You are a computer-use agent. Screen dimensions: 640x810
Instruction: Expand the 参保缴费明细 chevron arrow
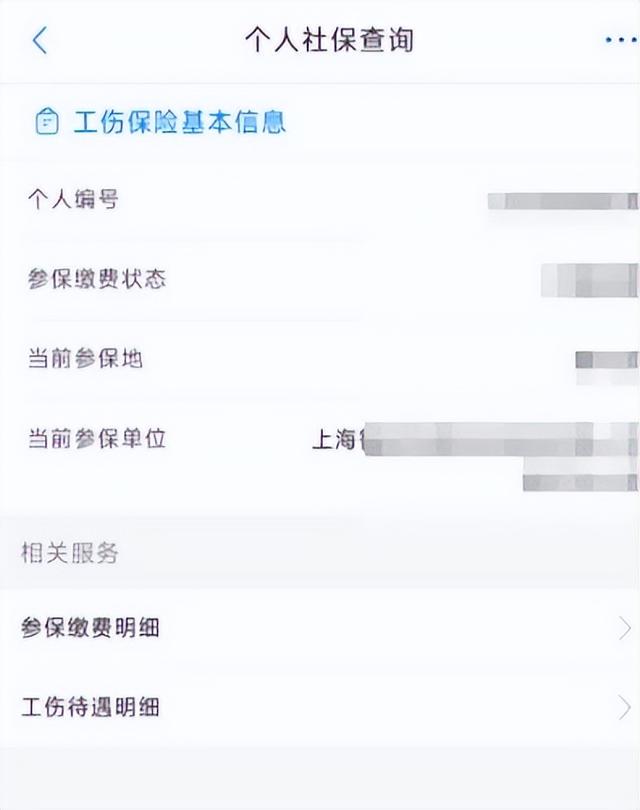tap(624, 628)
